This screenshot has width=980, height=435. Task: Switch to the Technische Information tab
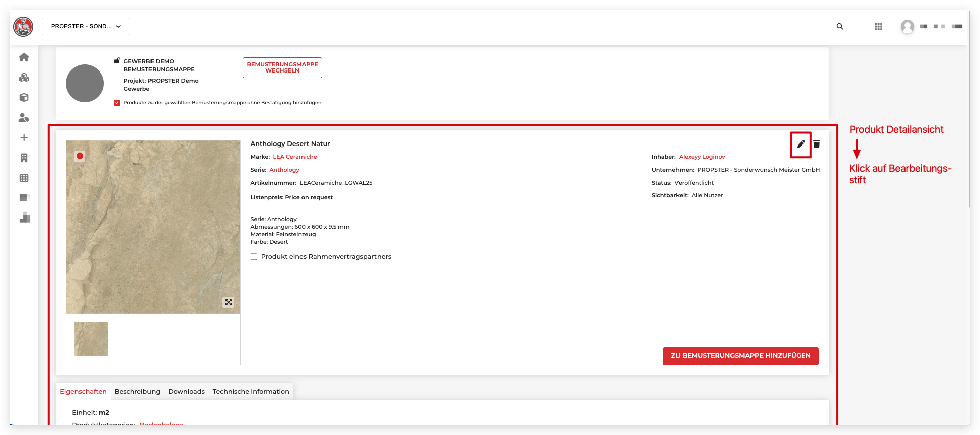[x=251, y=392]
